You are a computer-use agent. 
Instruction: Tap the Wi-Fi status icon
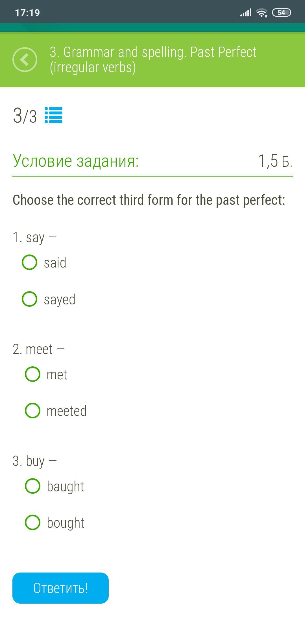click(x=262, y=13)
